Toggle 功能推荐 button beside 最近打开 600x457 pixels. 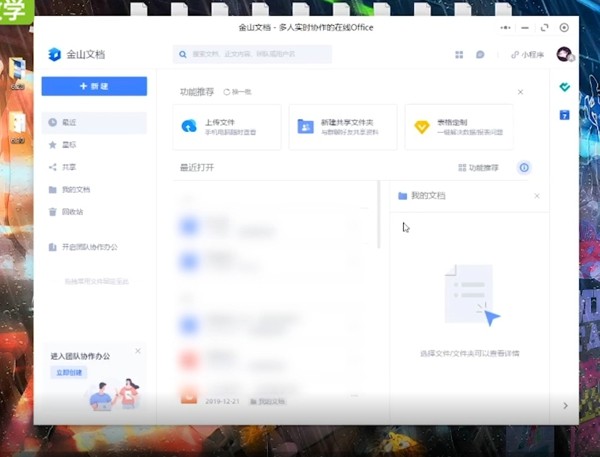(478, 168)
